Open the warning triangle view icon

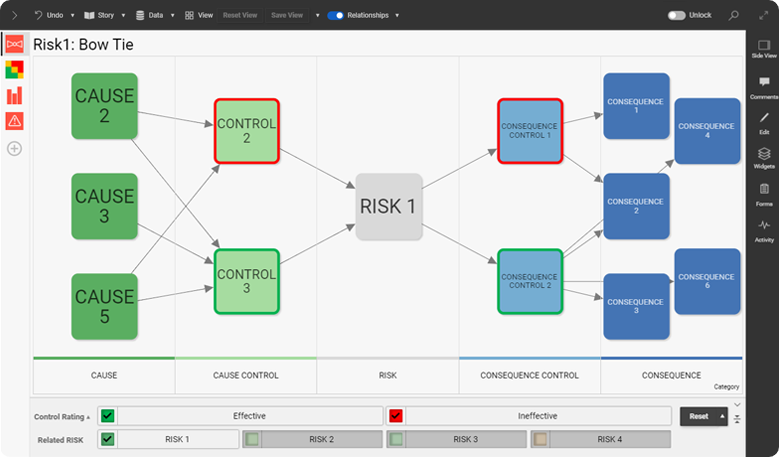tap(14, 121)
